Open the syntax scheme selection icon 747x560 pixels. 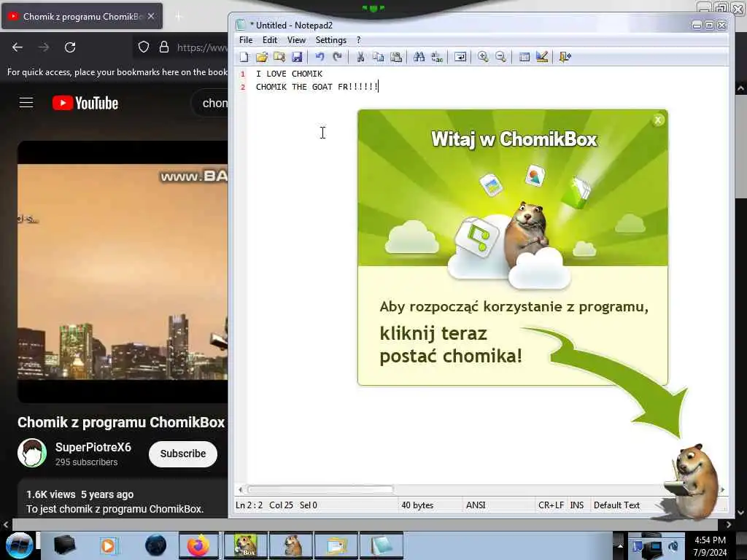click(524, 57)
